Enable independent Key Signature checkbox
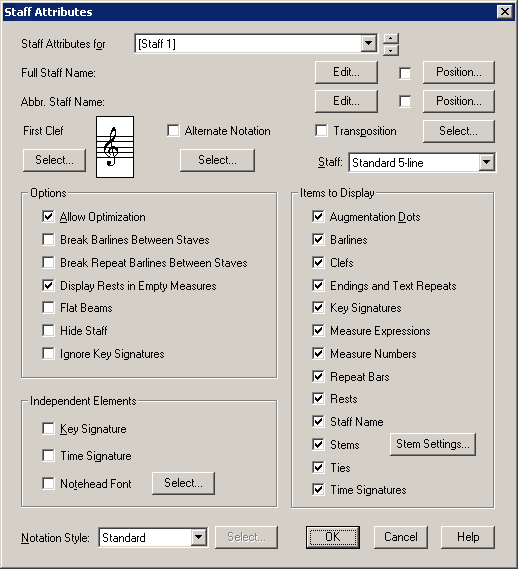Screen dimensions: 518x569 [x=48, y=429]
